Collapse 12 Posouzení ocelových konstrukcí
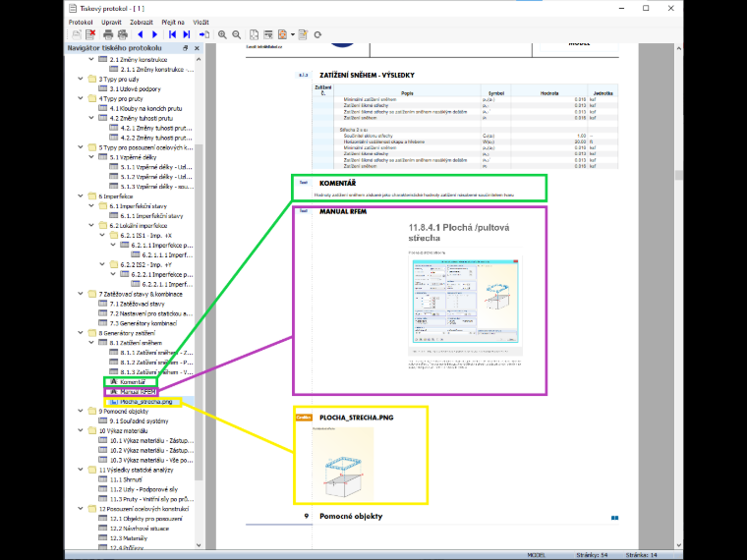Screen dimensions: 747x560 [x=81, y=508]
